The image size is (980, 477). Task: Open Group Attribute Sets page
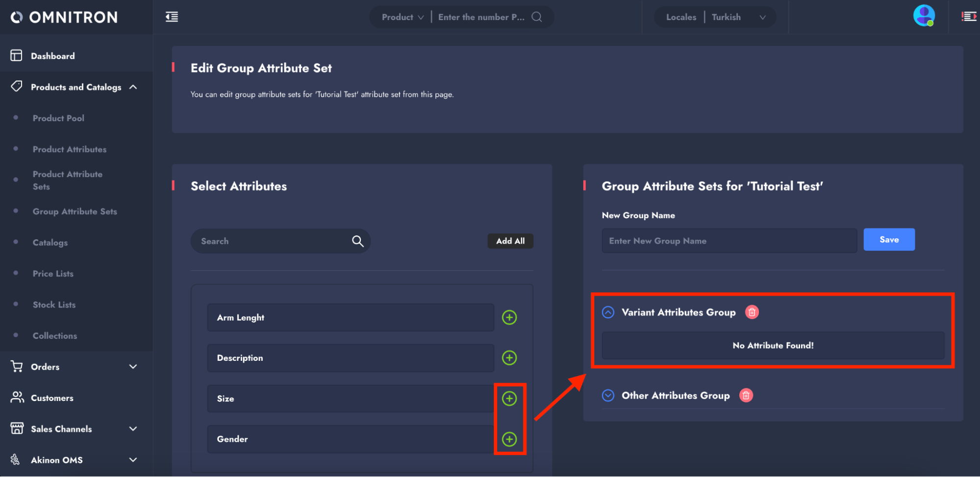click(75, 212)
